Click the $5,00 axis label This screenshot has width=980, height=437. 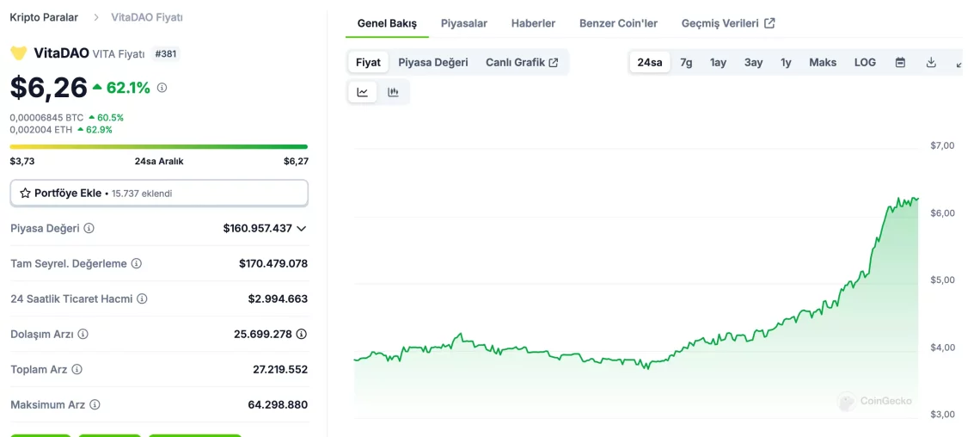pyautogui.click(x=942, y=280)
